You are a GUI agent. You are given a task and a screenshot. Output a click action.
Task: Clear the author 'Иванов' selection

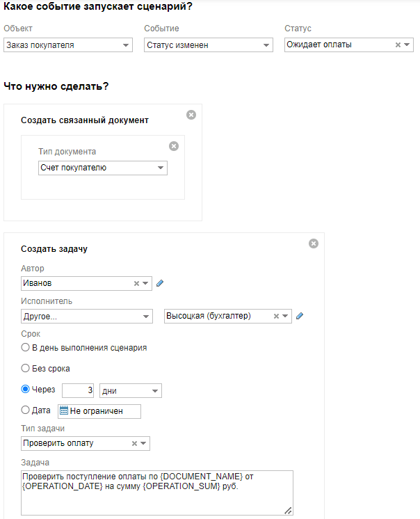click(x=136, y=283)
